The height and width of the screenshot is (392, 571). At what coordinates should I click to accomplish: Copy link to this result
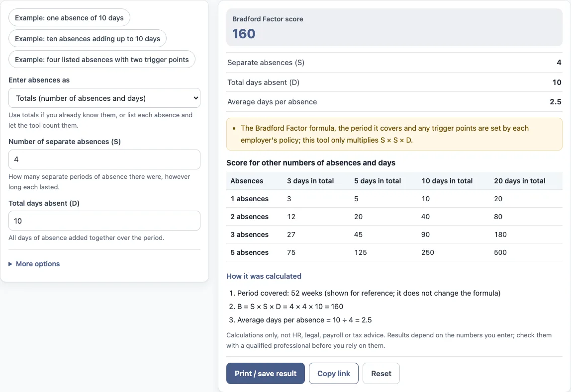334,374
